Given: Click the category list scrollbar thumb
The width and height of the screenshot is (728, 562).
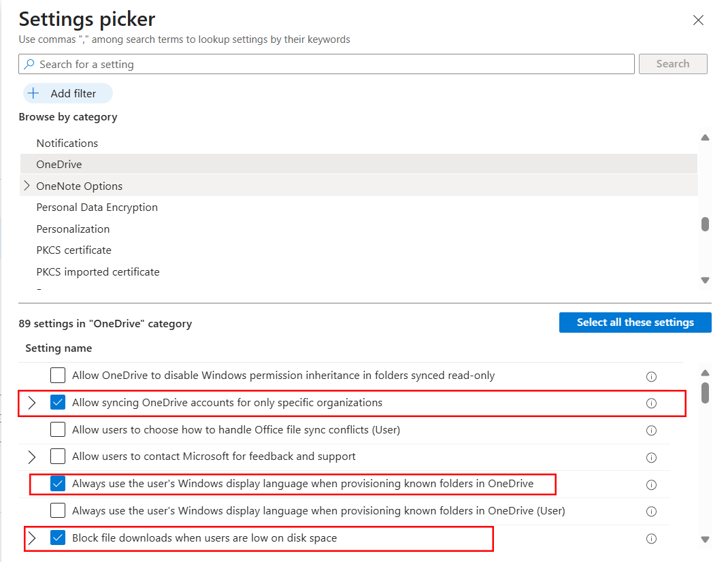Looking at the screenshot, I should pos(706,224).
